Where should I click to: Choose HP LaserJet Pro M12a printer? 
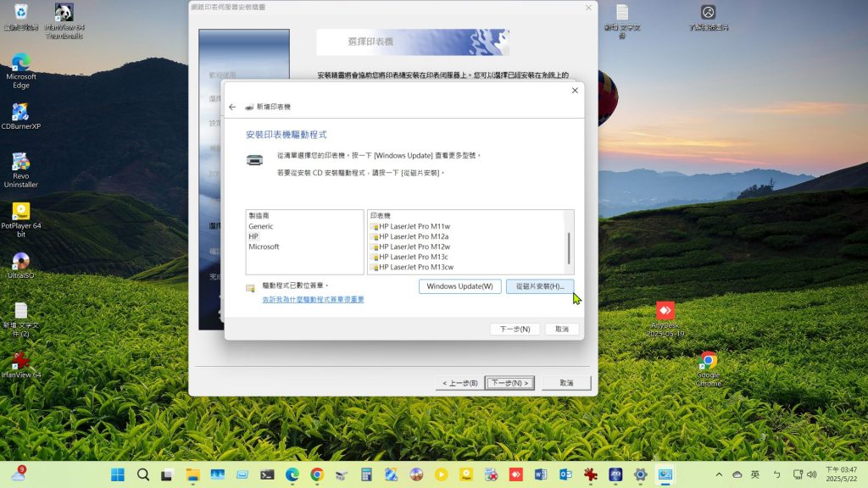[414, 237]
